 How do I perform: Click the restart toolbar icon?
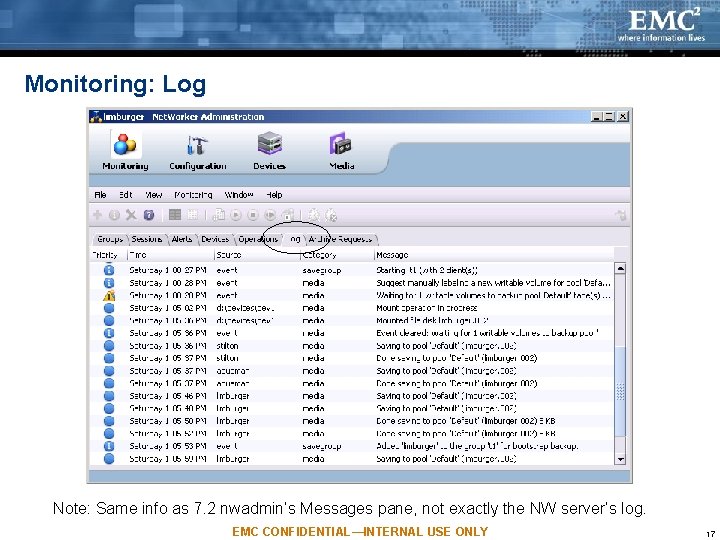270,215
